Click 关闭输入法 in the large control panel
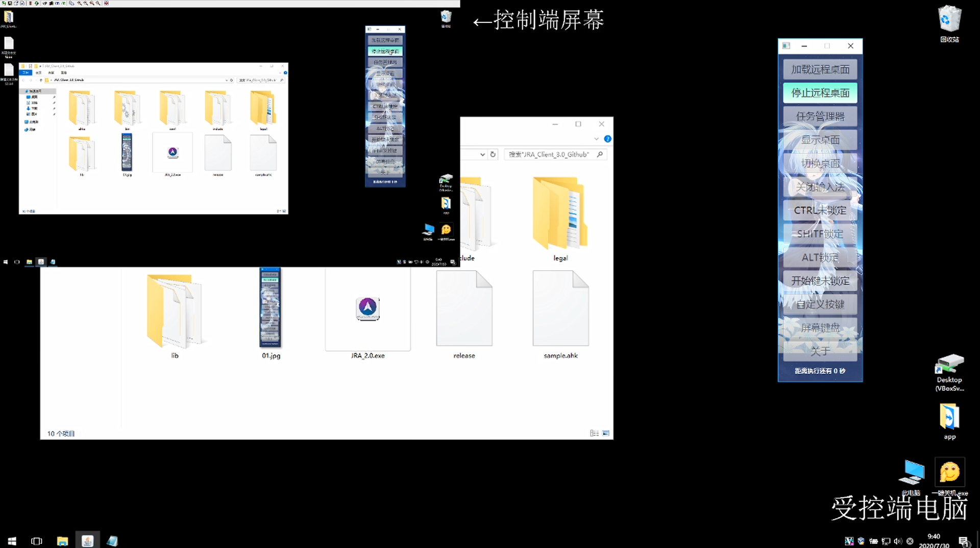Image resolution: width=980 pixels, height=548 pixels. point(820,187)
